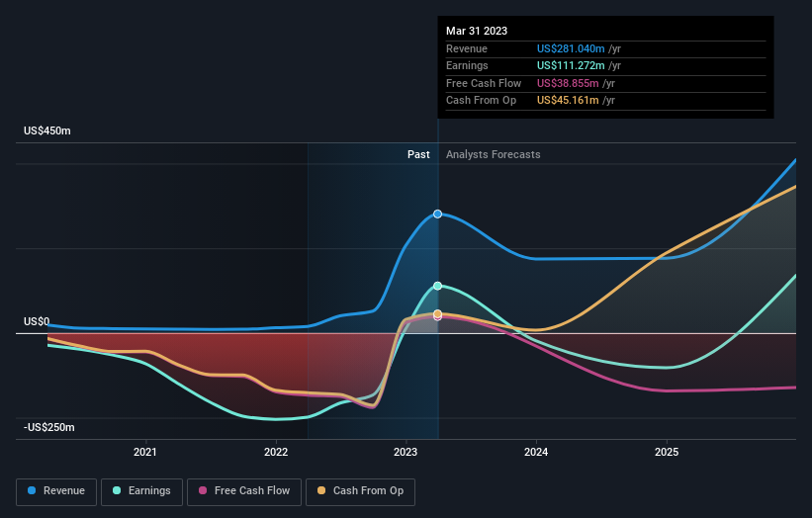Image resolution: width=812 pixels, height=518 pixels.
Task: Toggle the Cash From Op legend series
Action: click(360, 491)
